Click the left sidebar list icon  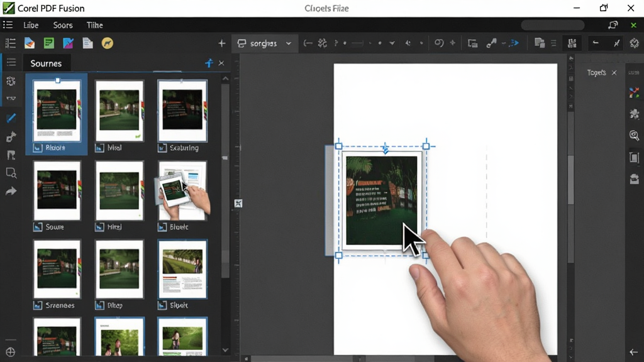tap(11, 62)
